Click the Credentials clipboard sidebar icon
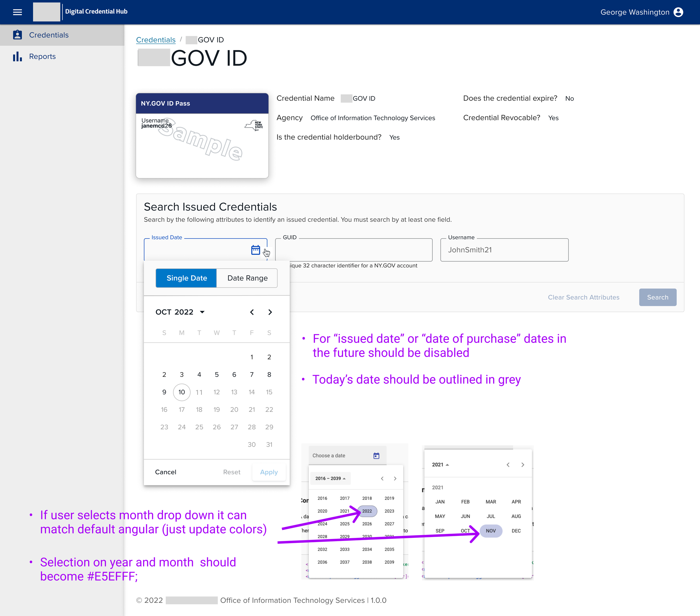This screenshot has width=700, height=616. [x=17, y=35]
